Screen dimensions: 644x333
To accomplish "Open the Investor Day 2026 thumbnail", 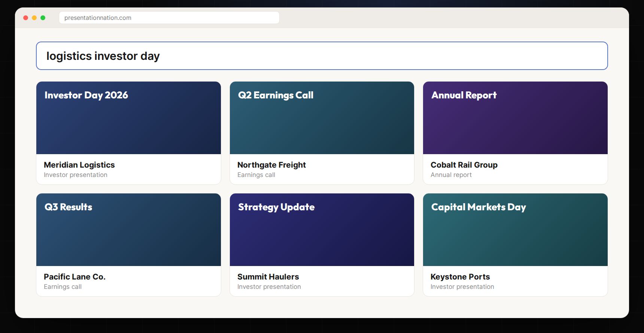I will point(128,118).
